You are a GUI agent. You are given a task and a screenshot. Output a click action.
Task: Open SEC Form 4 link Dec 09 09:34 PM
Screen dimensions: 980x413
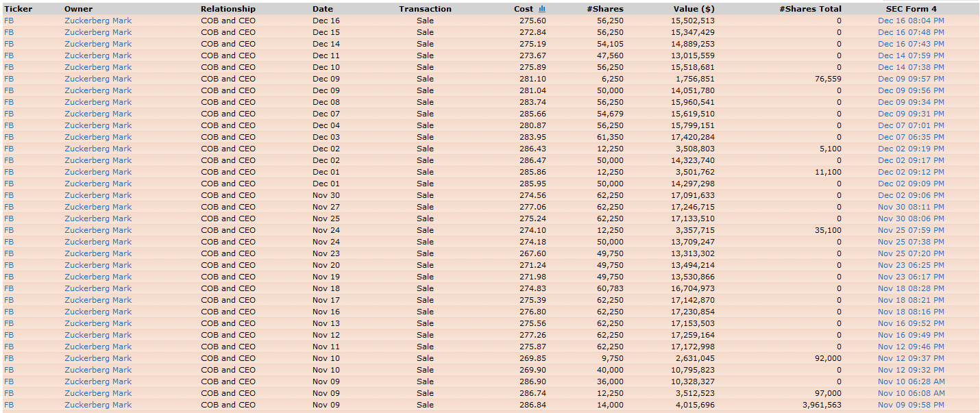[911, 102]
